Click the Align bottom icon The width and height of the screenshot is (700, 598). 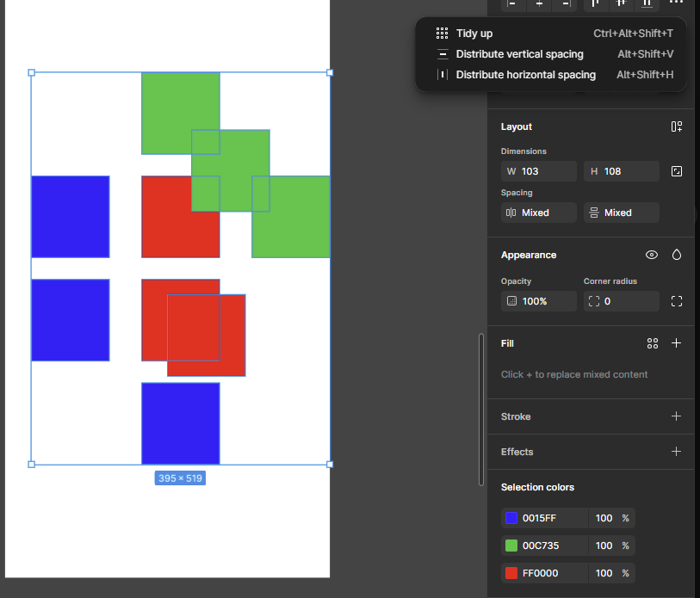coord(647,3)
